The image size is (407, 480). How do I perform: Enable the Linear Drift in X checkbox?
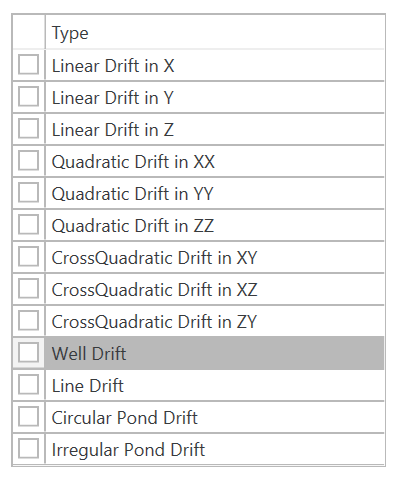[28, 65]
